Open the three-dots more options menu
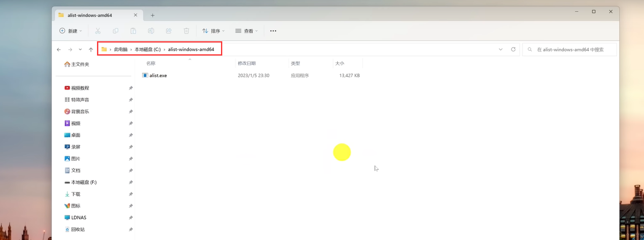Image resolution: width=644 pixels, height=240 pixels. coord(273,31)
